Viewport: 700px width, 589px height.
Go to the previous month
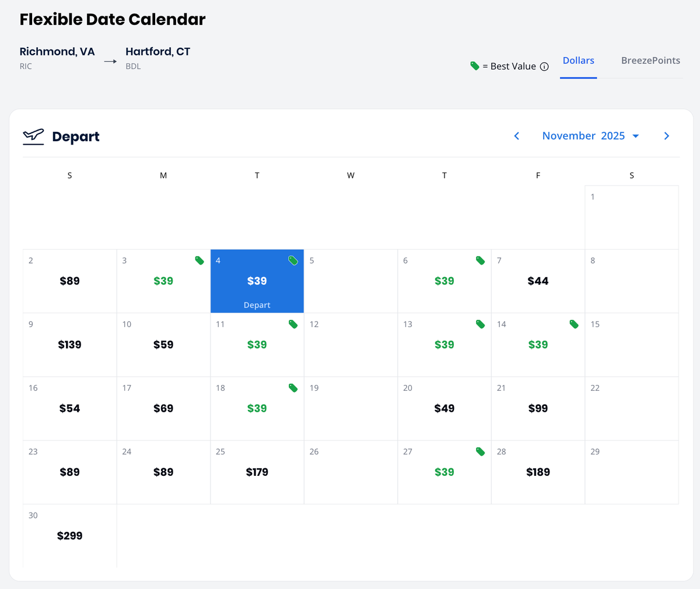point(516,136)
